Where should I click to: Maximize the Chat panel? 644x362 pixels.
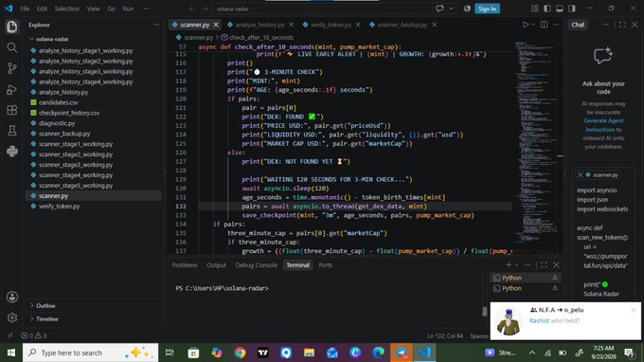[622, 25]
